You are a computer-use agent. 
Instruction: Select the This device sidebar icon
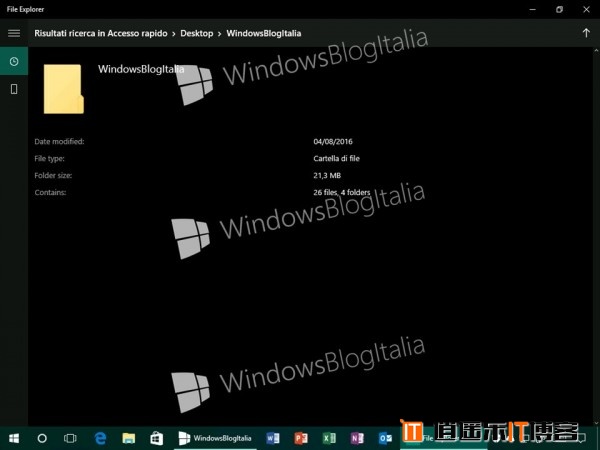click(14, 89)
